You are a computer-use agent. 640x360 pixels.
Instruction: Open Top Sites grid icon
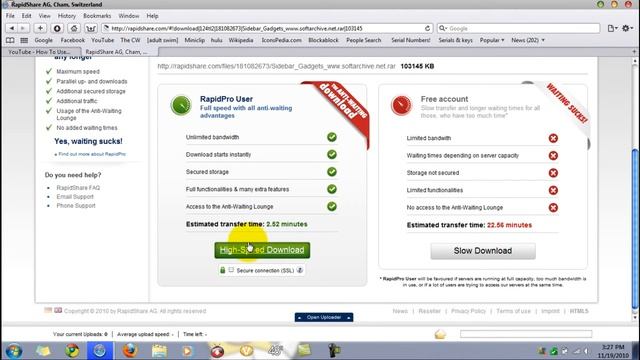pos(24,40)
